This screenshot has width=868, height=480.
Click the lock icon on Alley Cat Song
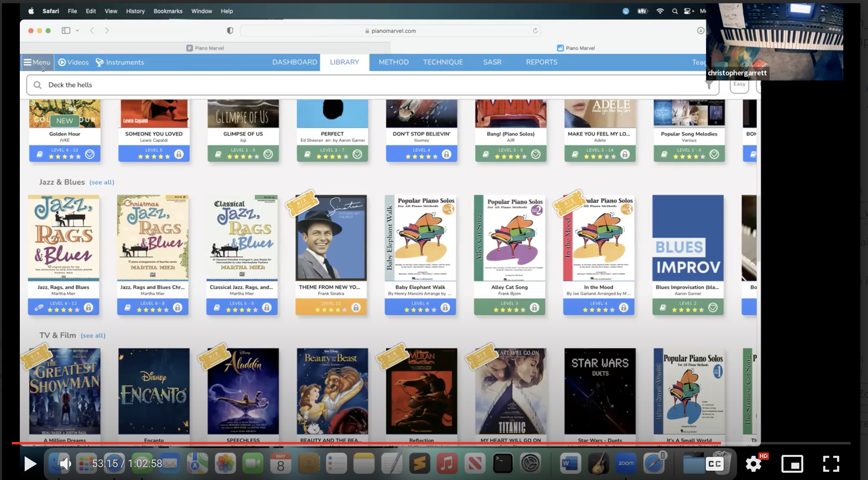click(534, 308)
